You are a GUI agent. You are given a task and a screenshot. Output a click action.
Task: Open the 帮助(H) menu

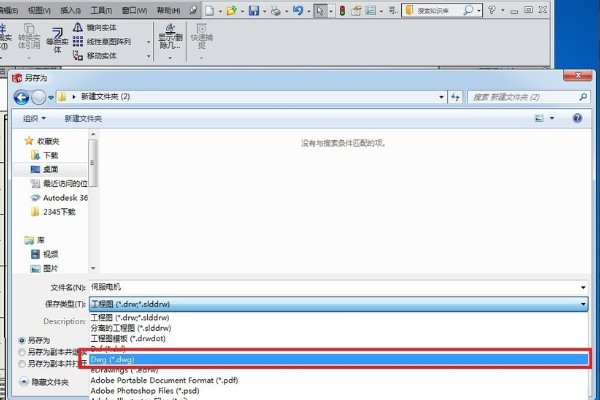click(x=168, y=10)
